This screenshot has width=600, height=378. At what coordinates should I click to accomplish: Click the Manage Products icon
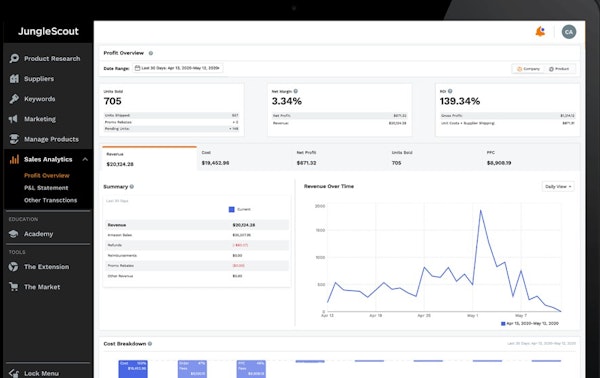[14, 139]
